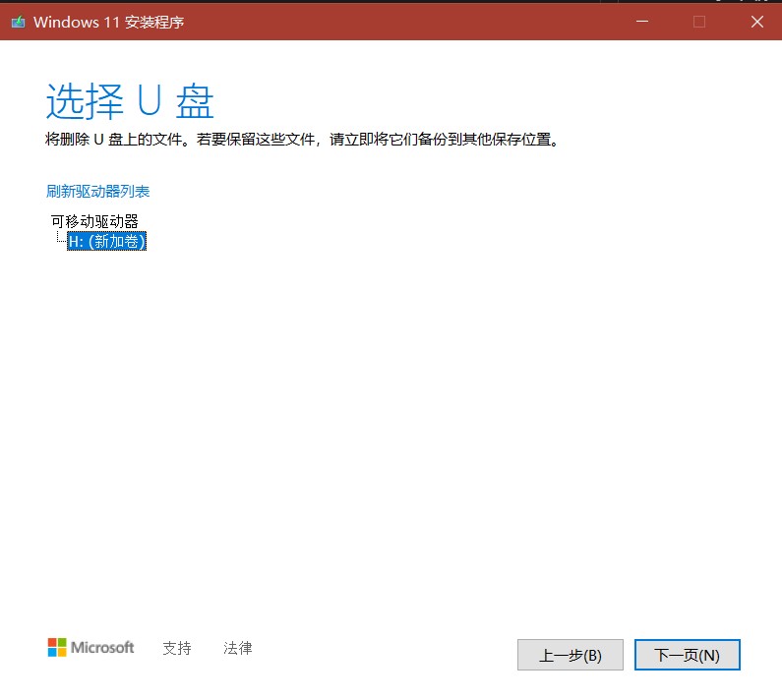Go back with 上一步(B) button
The image size is (782, 700).
pyautogui.click(x=571, y=655)
